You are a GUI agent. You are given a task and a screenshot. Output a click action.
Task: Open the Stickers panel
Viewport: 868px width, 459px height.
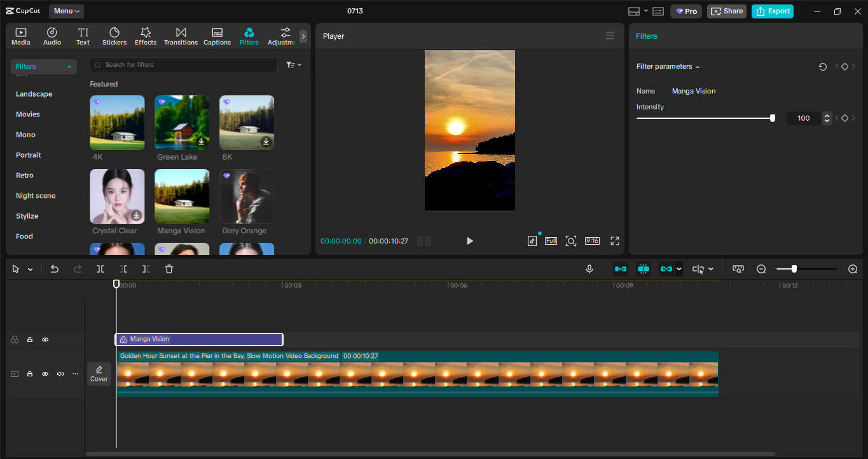(x=114, y=36)
